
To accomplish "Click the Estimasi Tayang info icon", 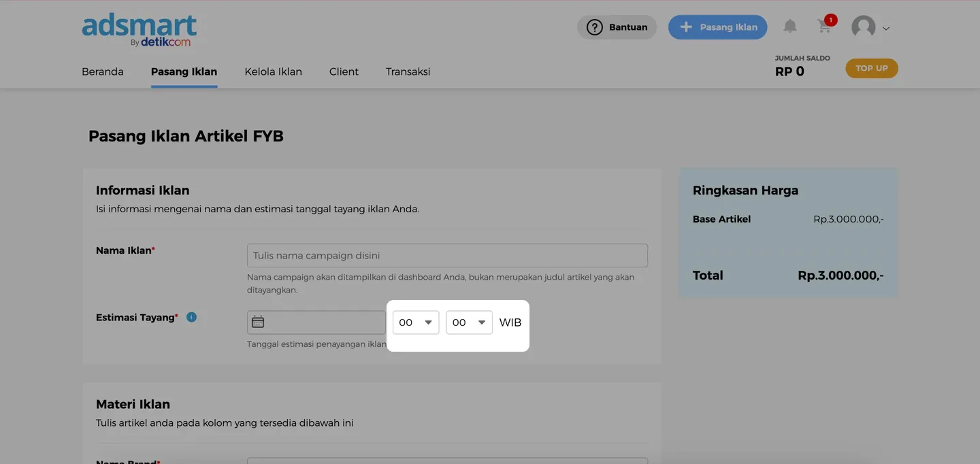I will 191,317.
